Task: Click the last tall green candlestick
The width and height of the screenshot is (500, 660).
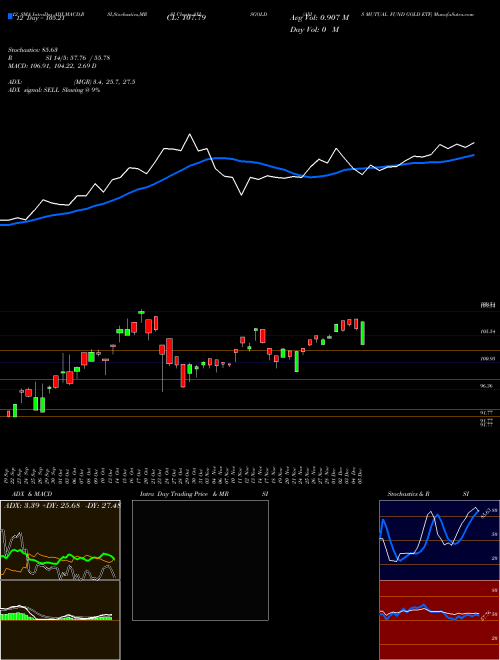Action: (362, 333)
